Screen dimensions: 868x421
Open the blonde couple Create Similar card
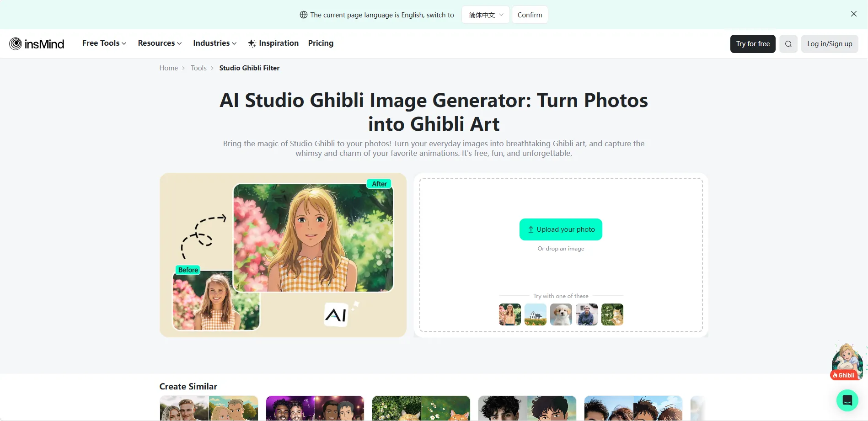(x=209, y=408)
